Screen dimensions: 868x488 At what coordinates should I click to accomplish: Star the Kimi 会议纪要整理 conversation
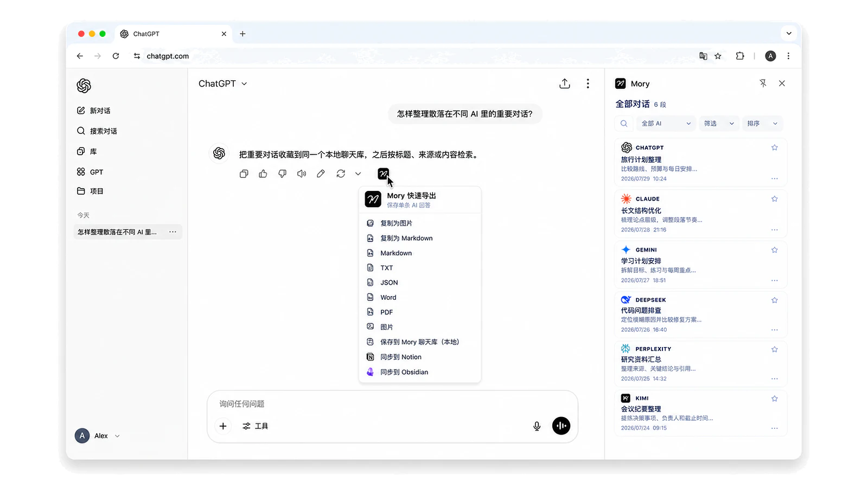(775, 399)
